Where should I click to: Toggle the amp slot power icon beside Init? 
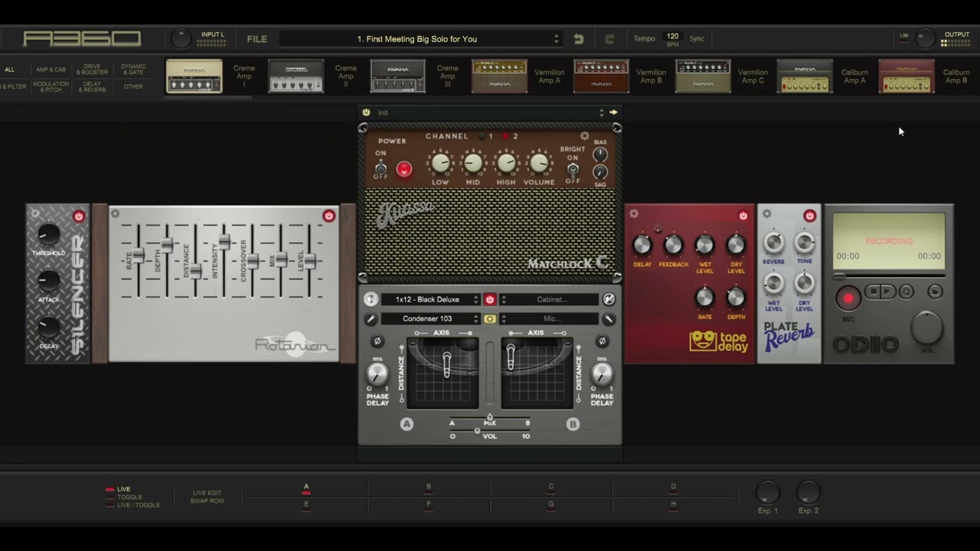point(366,112)
